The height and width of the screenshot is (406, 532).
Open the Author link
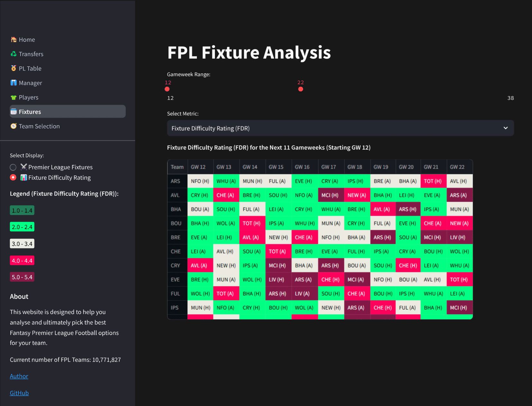click(19, 376)
